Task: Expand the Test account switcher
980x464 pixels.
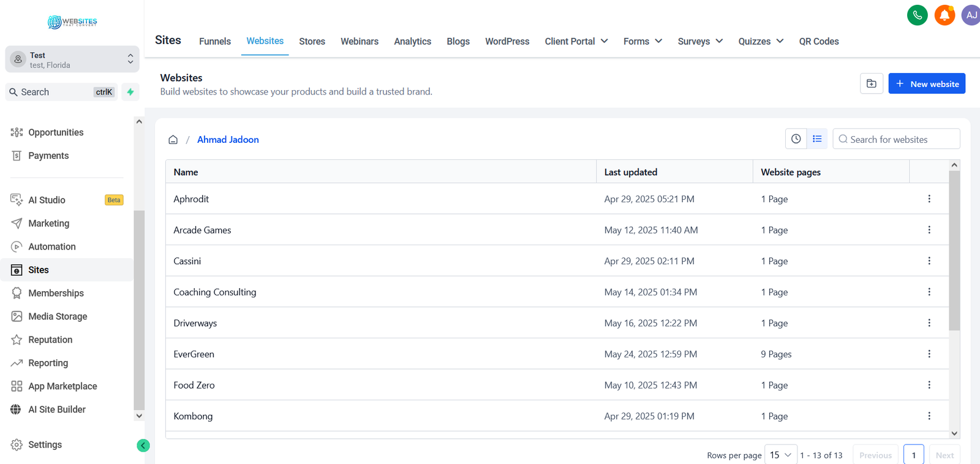Action: [72, 59]
